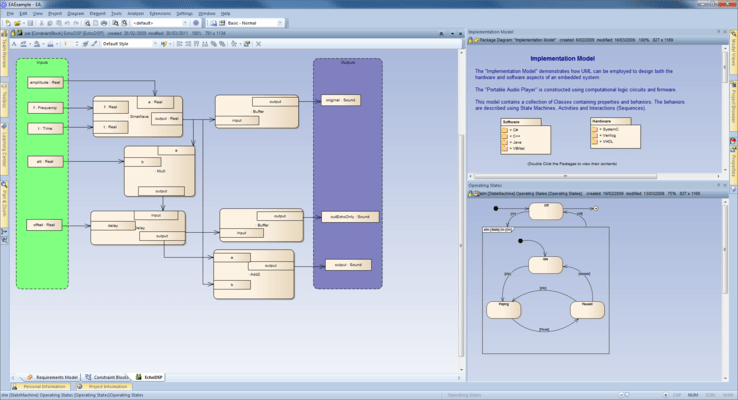The image size is (738, 400).
Task: Click the align left icon in diagram toolbar
Action: click(x=180, y=44)
